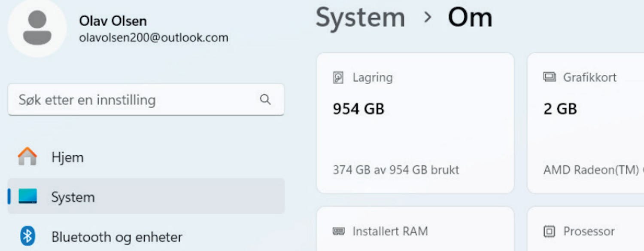Click the orange Hjem house icon
The width and height of the screenshot is (644, 251).
(27, 157)
